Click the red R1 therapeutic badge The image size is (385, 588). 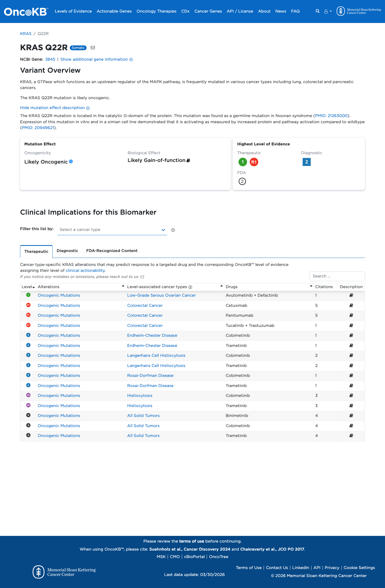[x=254, y=162]
